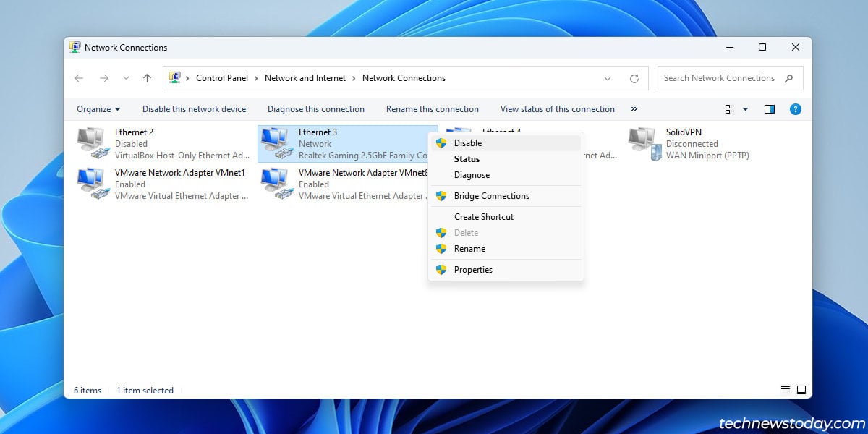Expand the address bar history dropdown
The height and width of the screenshot is (434, 868).
pyautogui.click(x=608, y=78)
